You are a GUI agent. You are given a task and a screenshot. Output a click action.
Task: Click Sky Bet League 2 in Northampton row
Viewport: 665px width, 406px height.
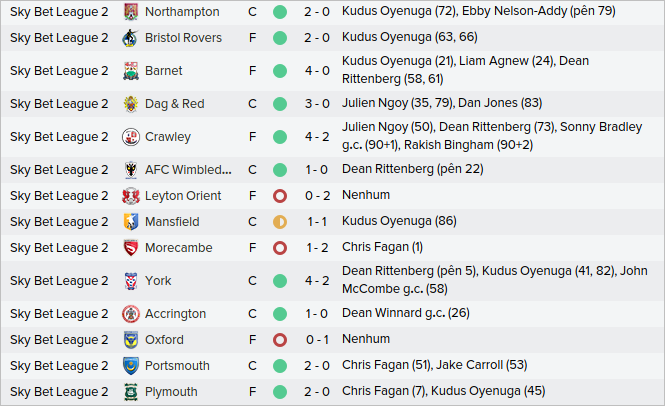point(59,12)
